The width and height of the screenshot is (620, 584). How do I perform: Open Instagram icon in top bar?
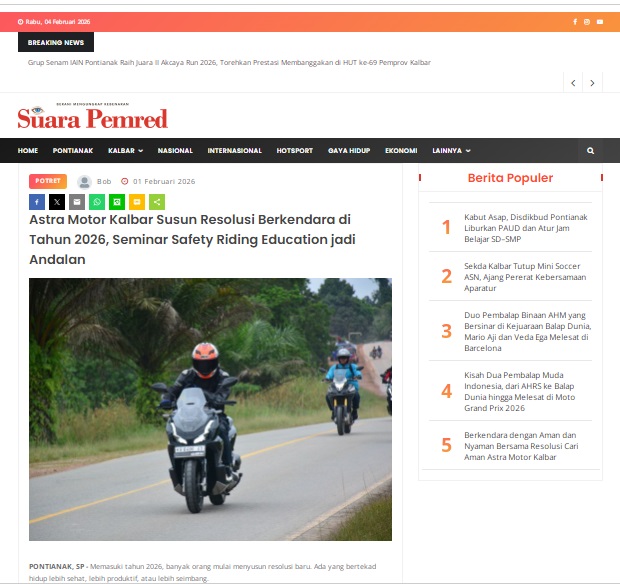(x=587, y=22)
